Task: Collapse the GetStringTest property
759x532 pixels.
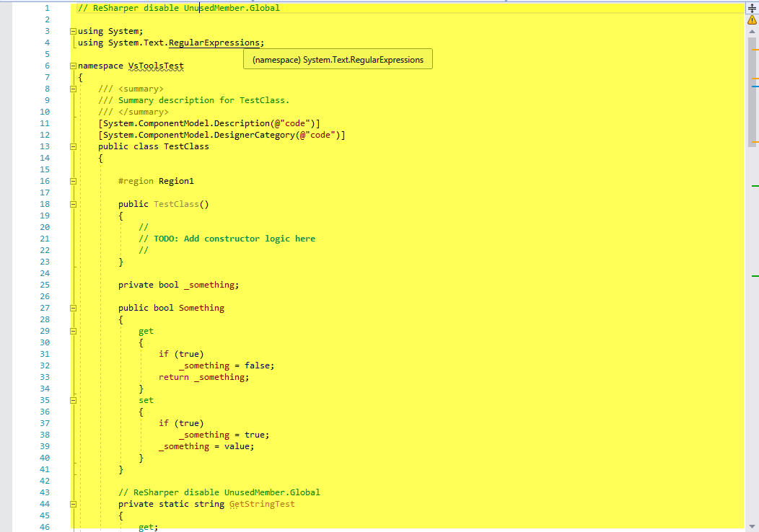Action: pos(73,504)
